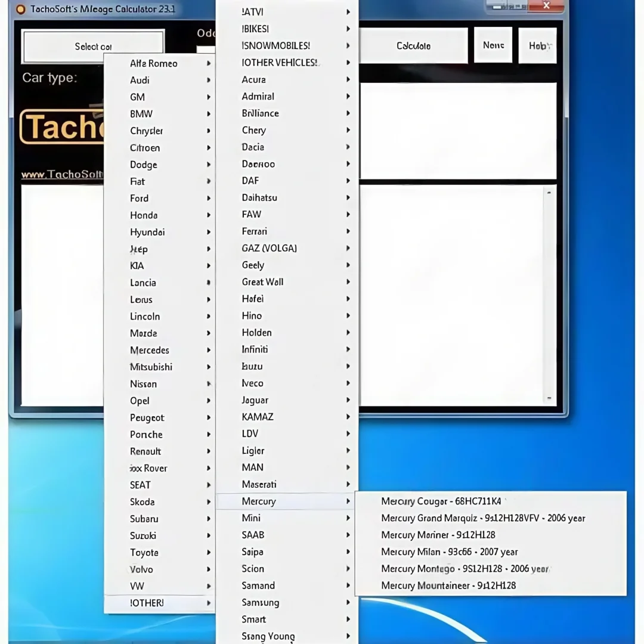The height and width of the screenshot is (644, 644).
Task: Select Samsung in the brand list
Action: coord(287,602)
